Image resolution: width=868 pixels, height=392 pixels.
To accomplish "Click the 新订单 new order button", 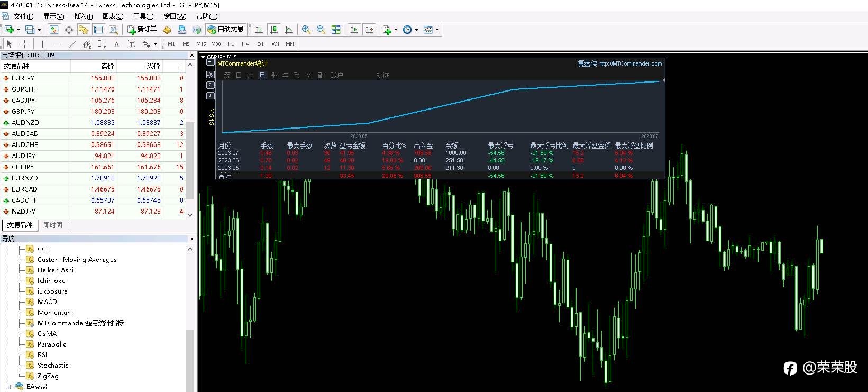I will point(142,30).
